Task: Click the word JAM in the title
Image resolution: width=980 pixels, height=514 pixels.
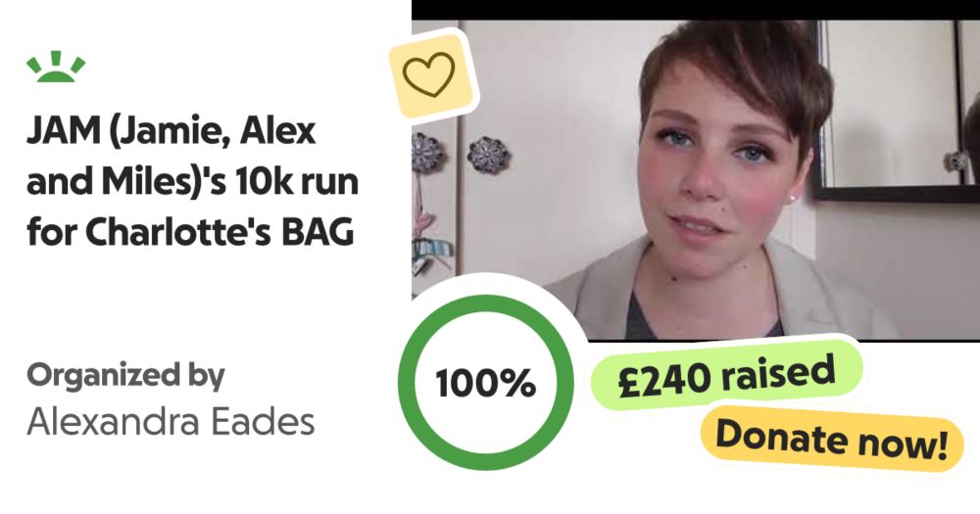Action: pos(65,131)
